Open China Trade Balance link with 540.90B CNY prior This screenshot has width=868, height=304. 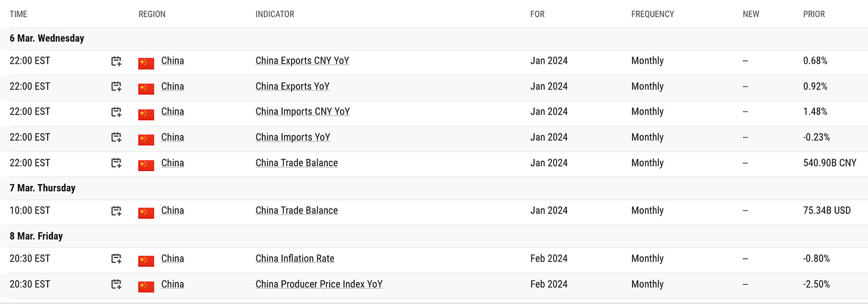point(297,163)
